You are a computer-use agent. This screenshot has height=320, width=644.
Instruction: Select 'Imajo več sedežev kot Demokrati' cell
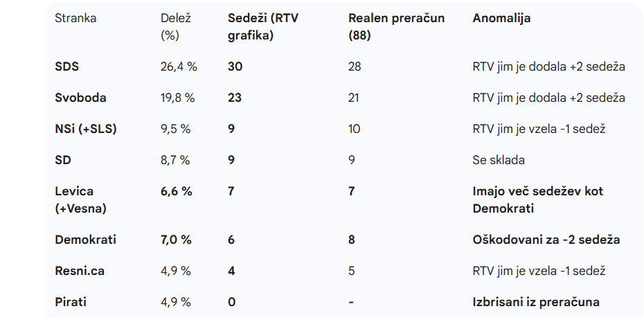[x=537, y=199]
